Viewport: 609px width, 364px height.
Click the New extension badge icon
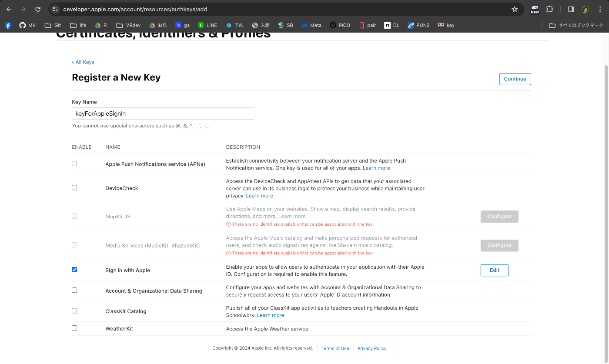click(x=535, y=9)
